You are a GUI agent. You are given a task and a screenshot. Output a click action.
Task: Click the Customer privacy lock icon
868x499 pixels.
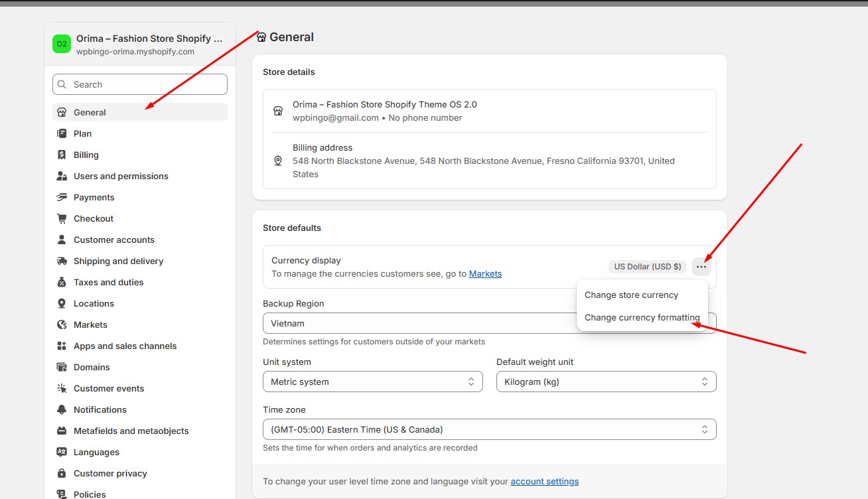click(62, 473)
